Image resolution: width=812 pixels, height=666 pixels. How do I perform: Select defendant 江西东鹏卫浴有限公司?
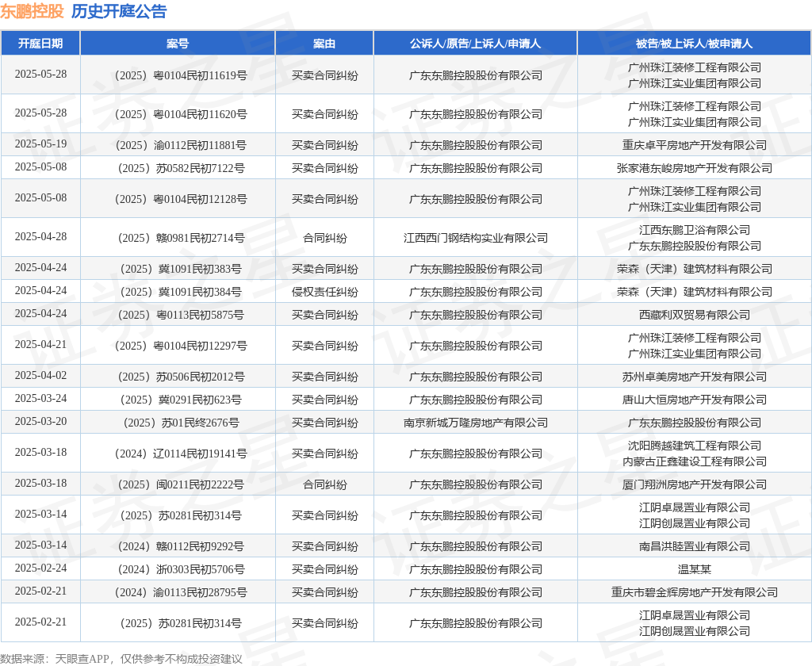click(694, 230)
